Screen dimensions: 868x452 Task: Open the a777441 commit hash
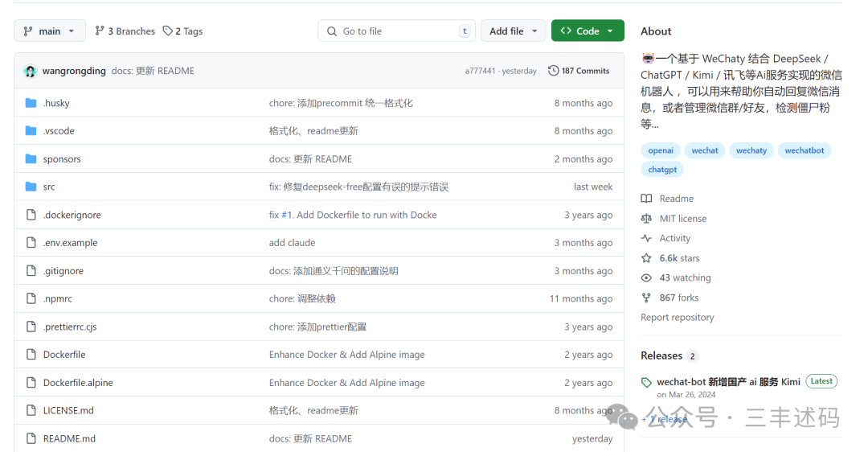pos(480,71)
